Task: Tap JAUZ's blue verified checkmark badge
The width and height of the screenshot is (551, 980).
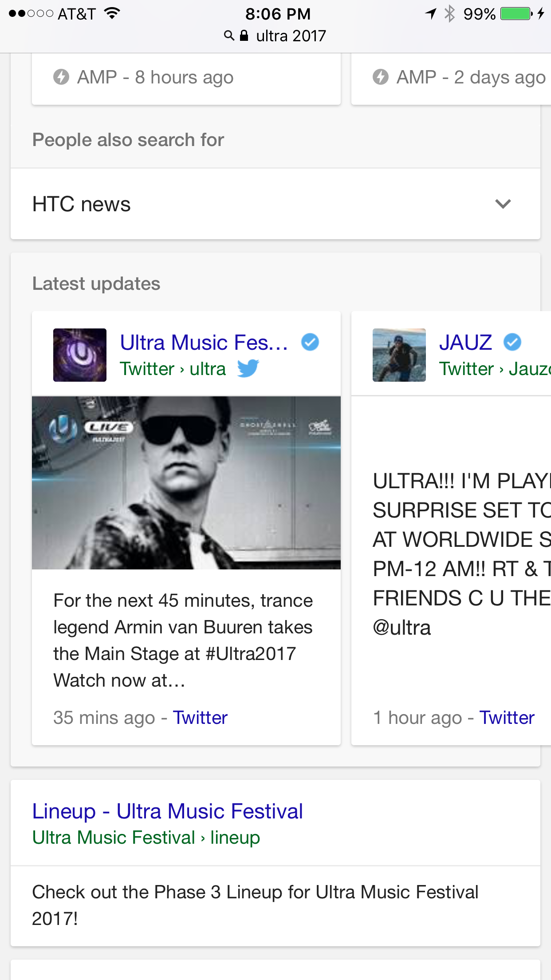Action: pos(512,342)
